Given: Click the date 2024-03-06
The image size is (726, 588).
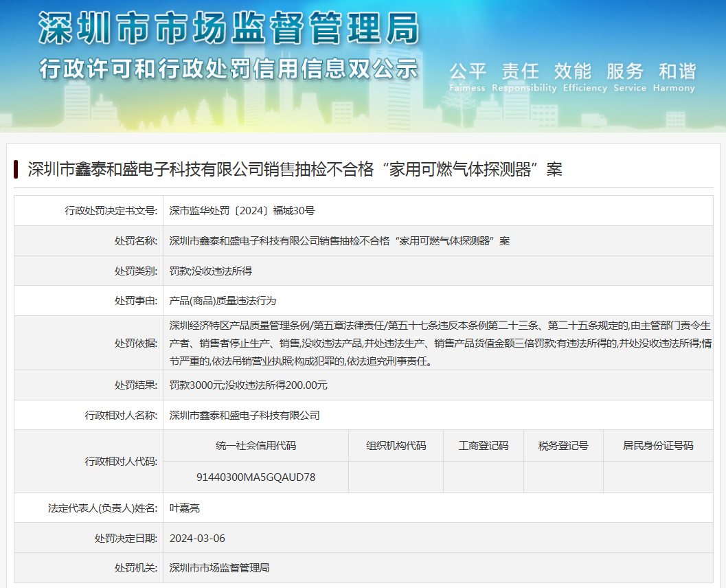Looking at the screenshot, I should click(x=197, y=538).
